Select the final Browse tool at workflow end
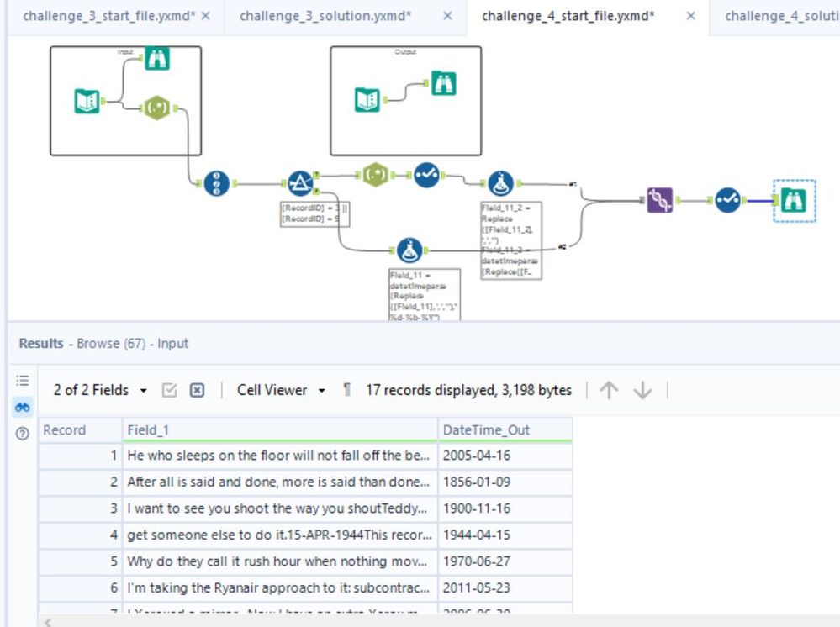Viewport: 840px width, 627px height. point(794,200)
